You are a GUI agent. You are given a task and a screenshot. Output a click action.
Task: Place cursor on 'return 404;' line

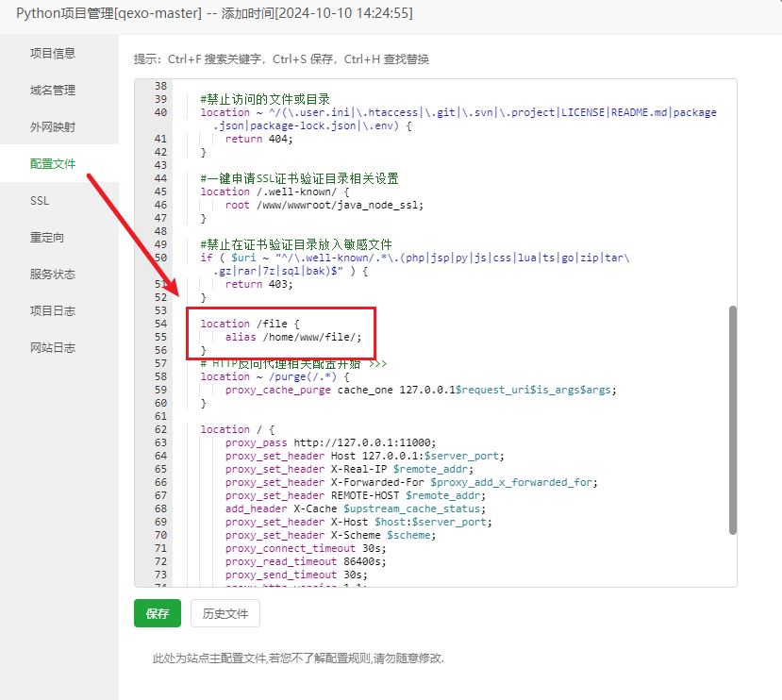tap(258, 139)
